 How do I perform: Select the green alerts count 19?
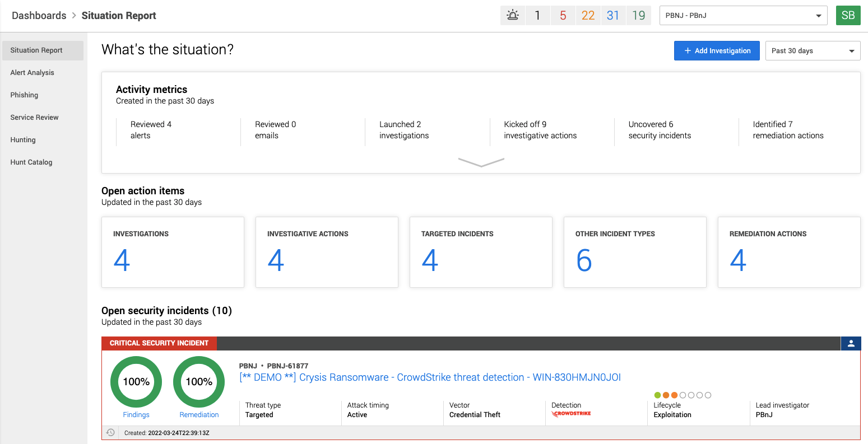coord(639,15)
